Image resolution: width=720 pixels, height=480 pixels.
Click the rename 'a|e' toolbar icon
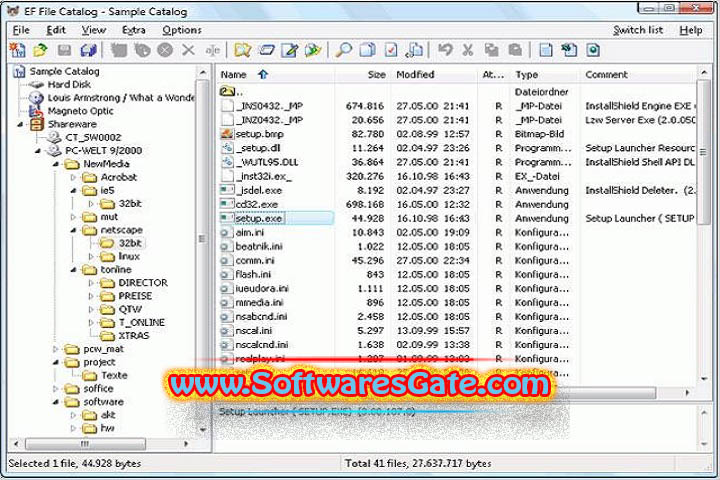[x=212, y=50]
